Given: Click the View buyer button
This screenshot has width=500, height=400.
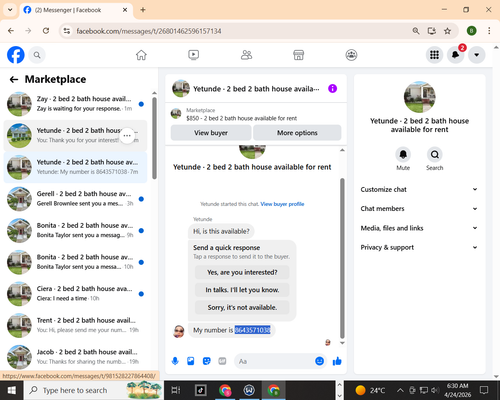Looking at the screenshot, I should (x=211, y=133).
